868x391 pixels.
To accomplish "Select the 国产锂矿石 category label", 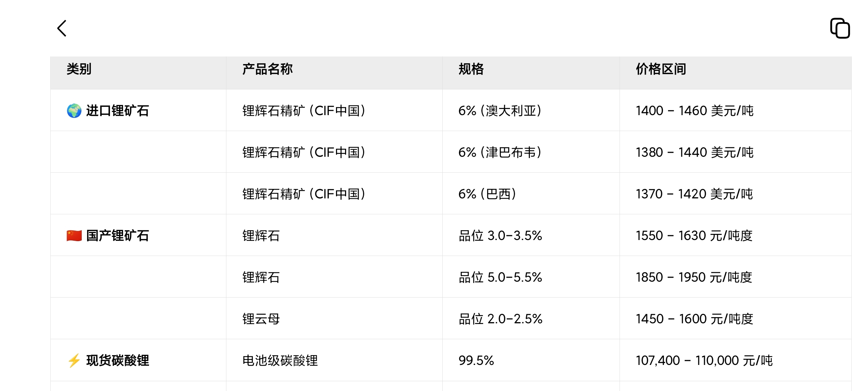I will (118, 236).
